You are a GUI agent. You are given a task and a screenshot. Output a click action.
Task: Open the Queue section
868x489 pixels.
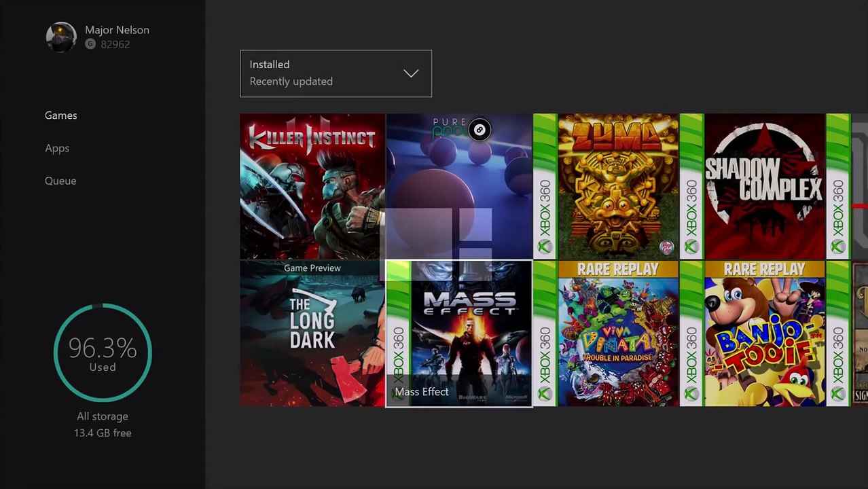(x=60, y=181)
